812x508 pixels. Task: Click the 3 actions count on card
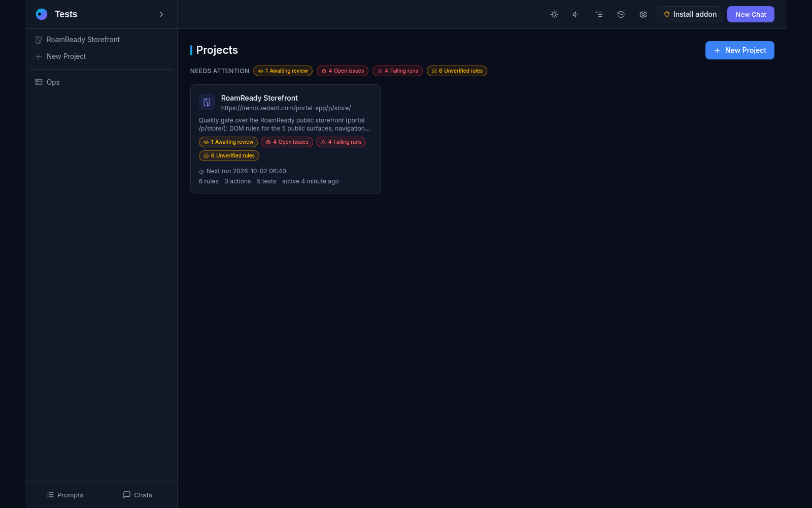(x=238, y=181)
